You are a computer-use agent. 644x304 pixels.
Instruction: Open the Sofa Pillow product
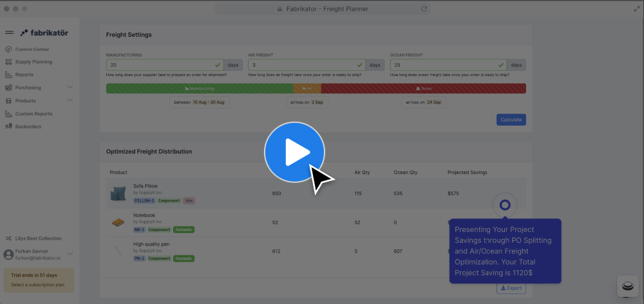click(x=146, y=185)
